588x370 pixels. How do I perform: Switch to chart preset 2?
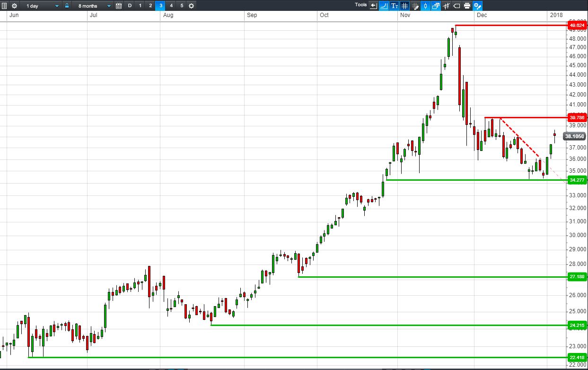(150, 6)
